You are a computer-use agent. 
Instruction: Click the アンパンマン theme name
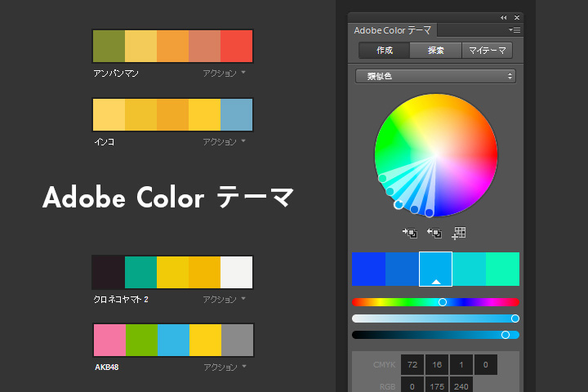point(116,73)
